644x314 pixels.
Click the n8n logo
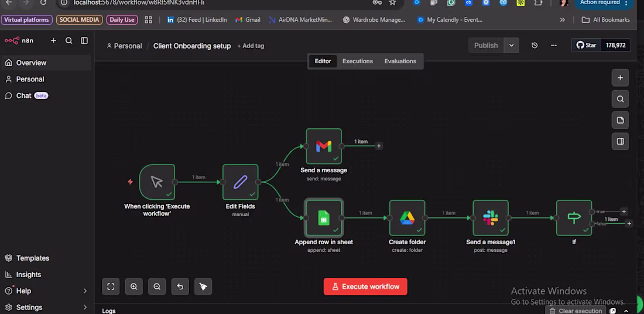[19, 40]
